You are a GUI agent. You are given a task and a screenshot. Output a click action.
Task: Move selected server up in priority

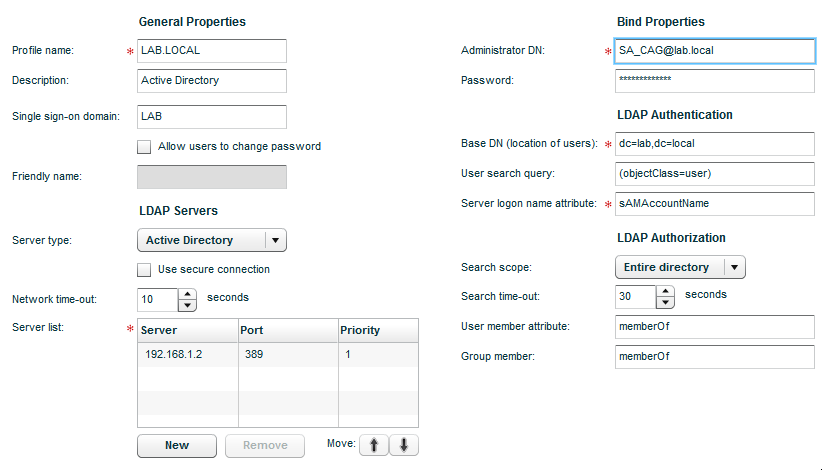tap(374, 445)
